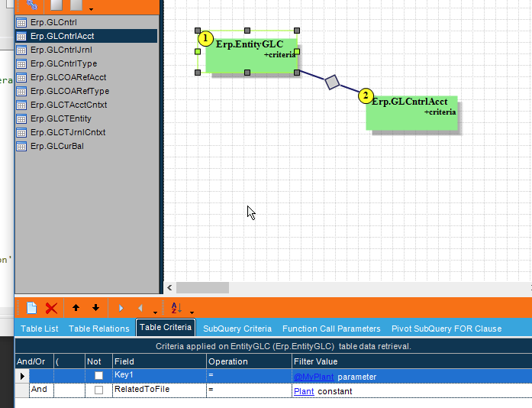Click the Operation cell of RelatedToFile row

(249, 390)
